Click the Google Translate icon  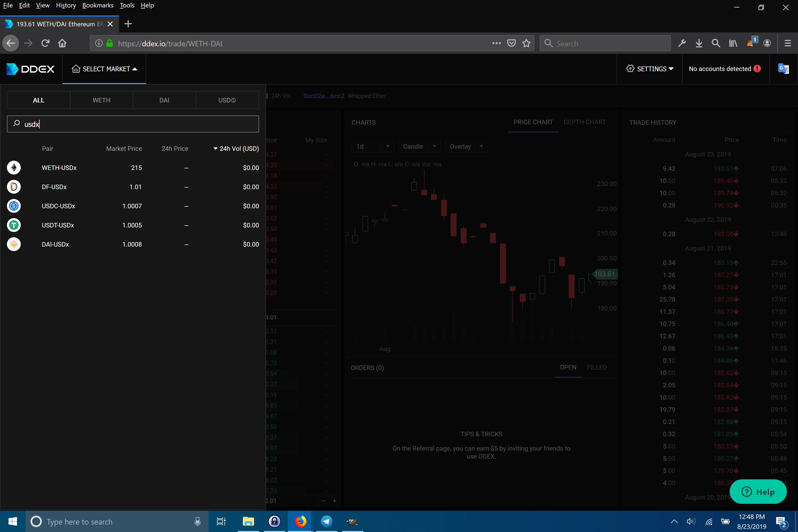point(783,69)
